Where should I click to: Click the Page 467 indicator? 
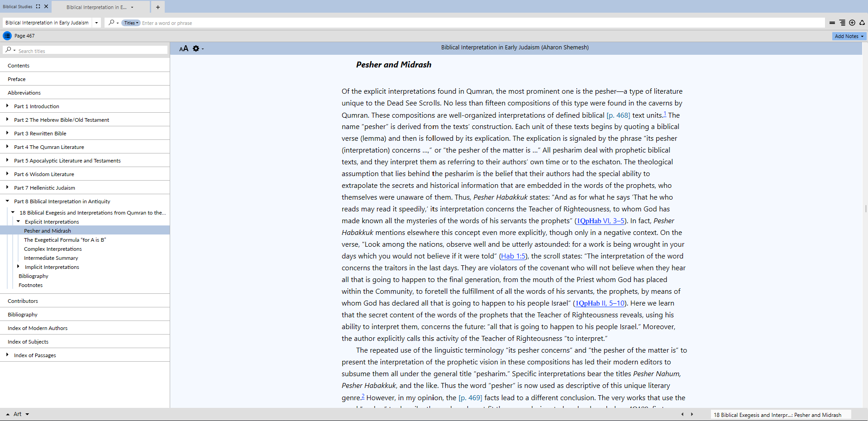[24, 36]
